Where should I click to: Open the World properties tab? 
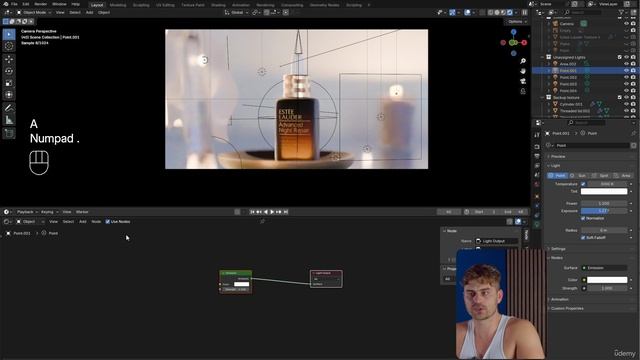537,184
